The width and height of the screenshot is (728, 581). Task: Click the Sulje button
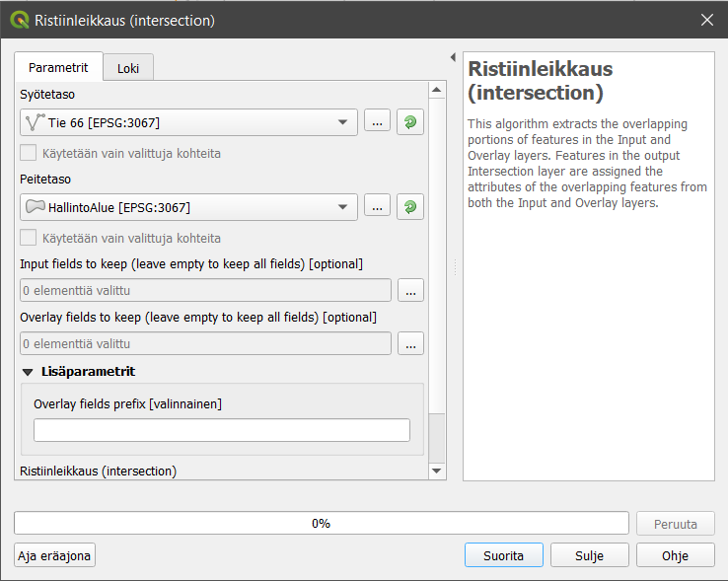coord(589,555)
